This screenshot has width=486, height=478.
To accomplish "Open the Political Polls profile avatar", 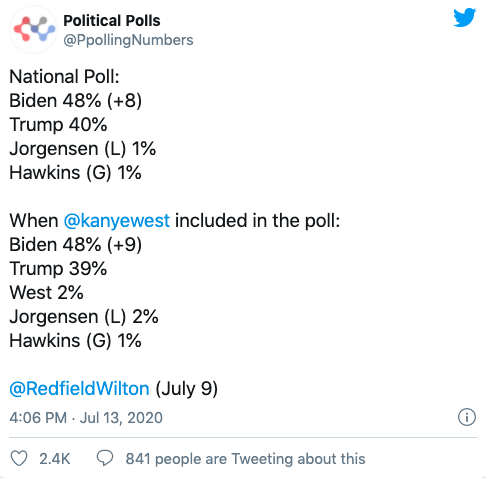I will pyautogui.click(x=33, y=30).
